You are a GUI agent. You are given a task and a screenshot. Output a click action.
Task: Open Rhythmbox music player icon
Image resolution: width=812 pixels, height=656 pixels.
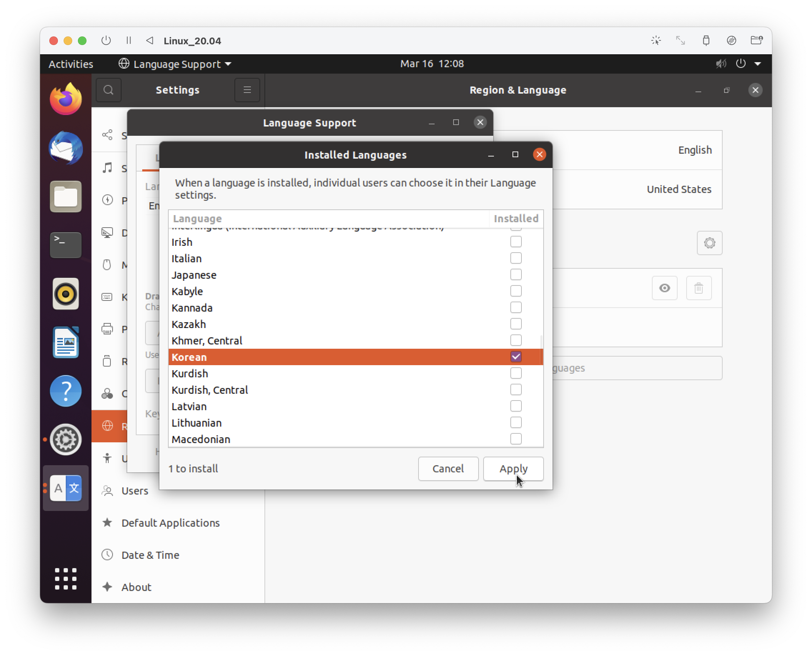pos(65,294)
